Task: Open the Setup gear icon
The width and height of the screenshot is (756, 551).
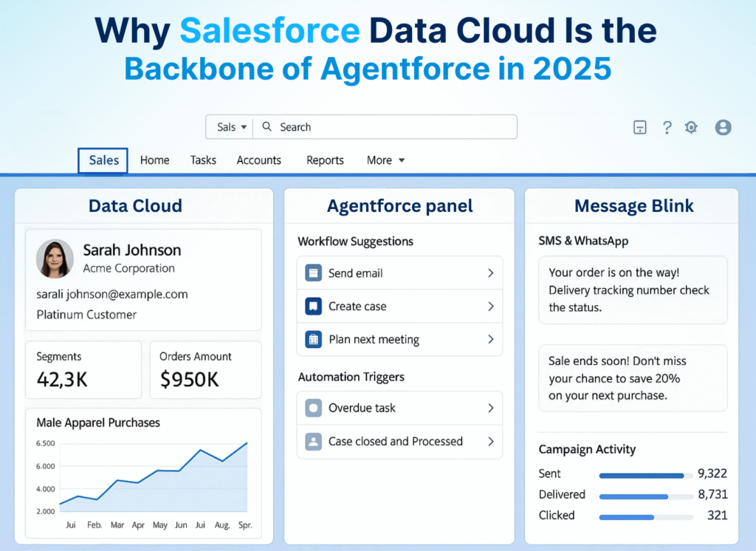Action: pyautogui.click(x=691, y=127)
